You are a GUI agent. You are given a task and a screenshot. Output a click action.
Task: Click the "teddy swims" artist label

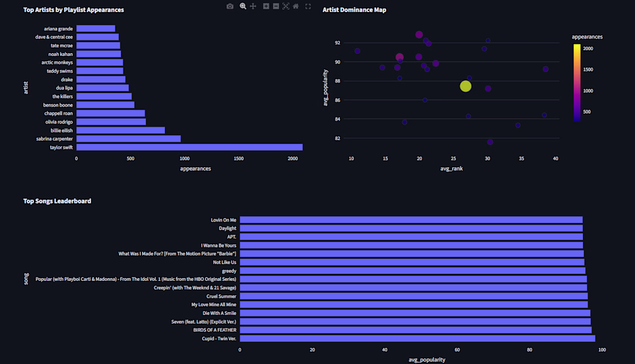point(60,71)
